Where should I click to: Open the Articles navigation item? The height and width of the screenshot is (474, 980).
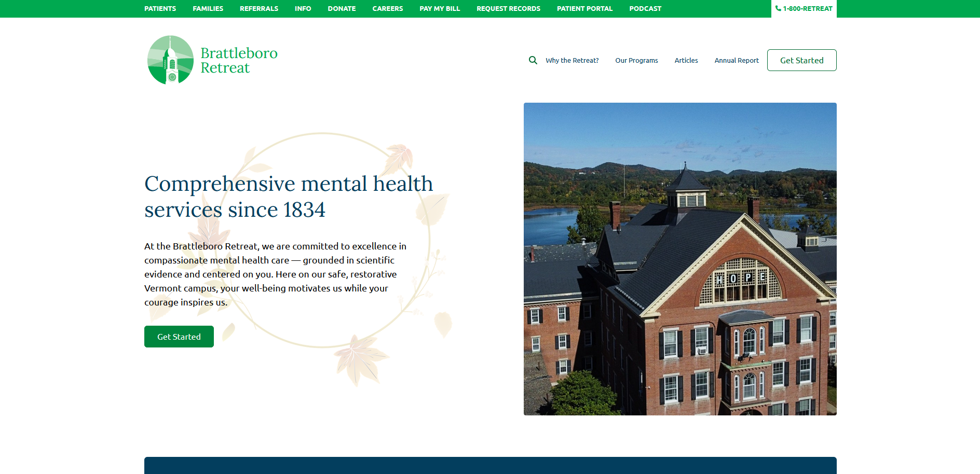pos(686,61)
